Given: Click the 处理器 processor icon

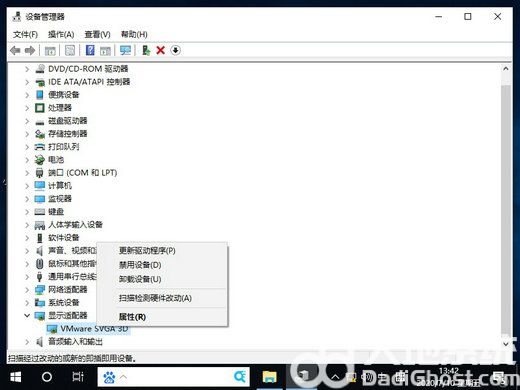Looking at the screenshot, I should (40, 108).
